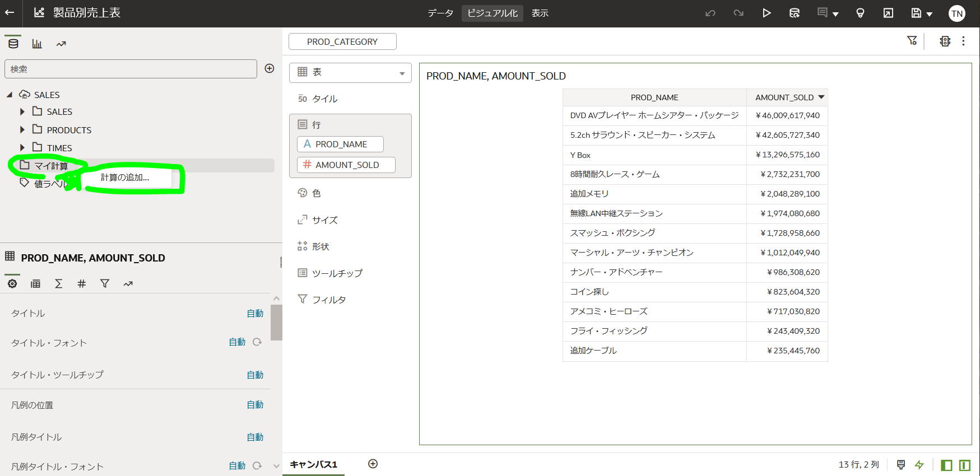Select the data elements database icon
Screen dimensions: 980x476
[x=13, y=44]
